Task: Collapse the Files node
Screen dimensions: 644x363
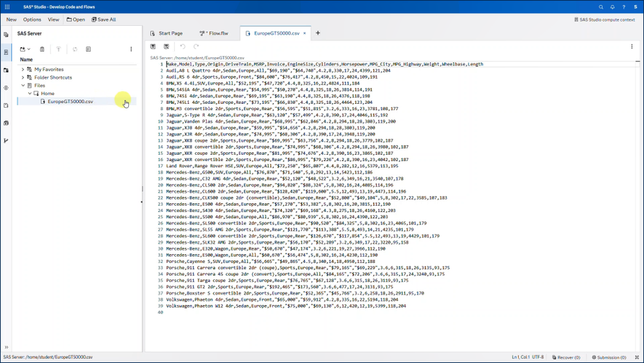Action: (23, 85)
